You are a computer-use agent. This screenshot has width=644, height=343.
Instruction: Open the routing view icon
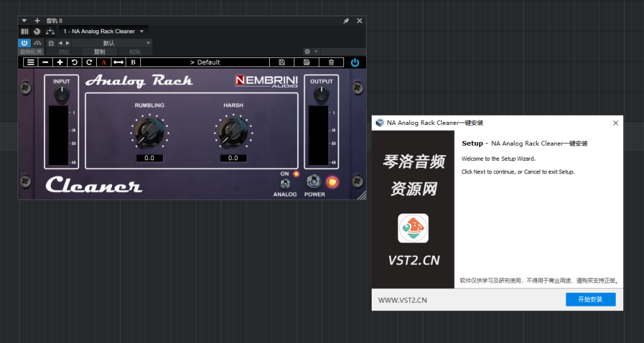coord(50,31)
